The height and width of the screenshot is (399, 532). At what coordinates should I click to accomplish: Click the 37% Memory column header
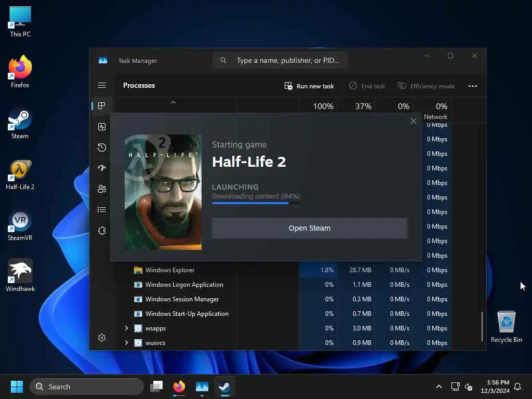point(356,106)
